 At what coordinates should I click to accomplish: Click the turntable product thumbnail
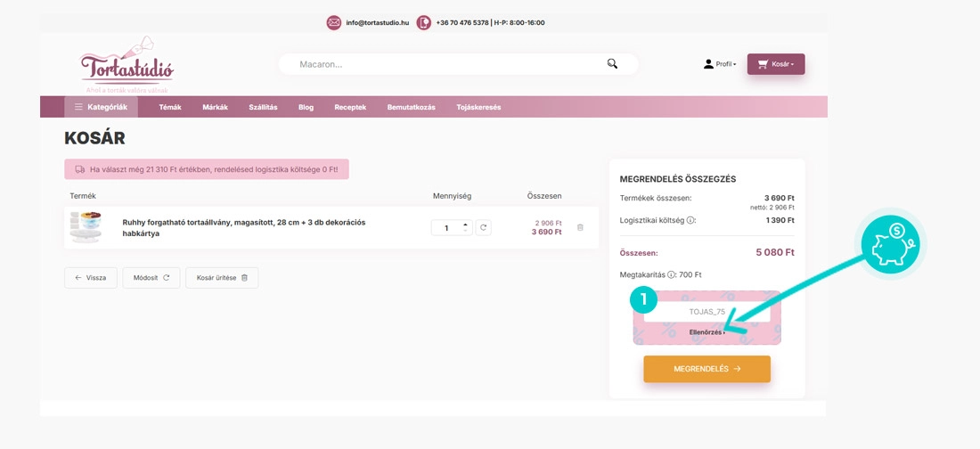coord(86,227)
